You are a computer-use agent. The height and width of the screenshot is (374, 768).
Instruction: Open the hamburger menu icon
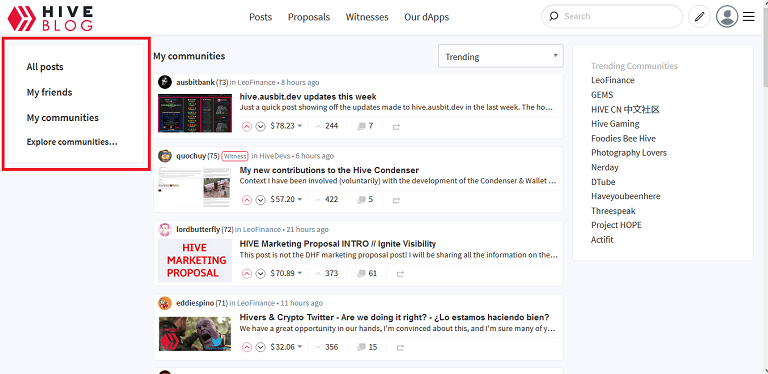tap(748, 17)
